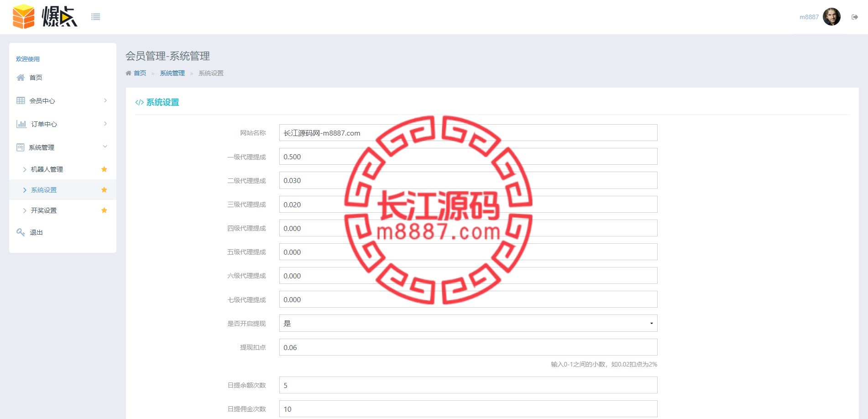Open the m8887 user avatar
The image size is (868, 419).
tap(831, 17)
